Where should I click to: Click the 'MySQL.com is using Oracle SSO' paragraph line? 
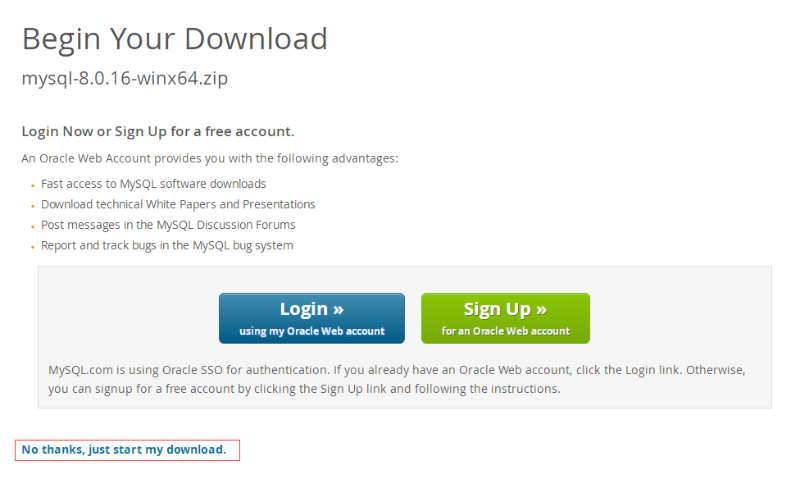(397, 370)
